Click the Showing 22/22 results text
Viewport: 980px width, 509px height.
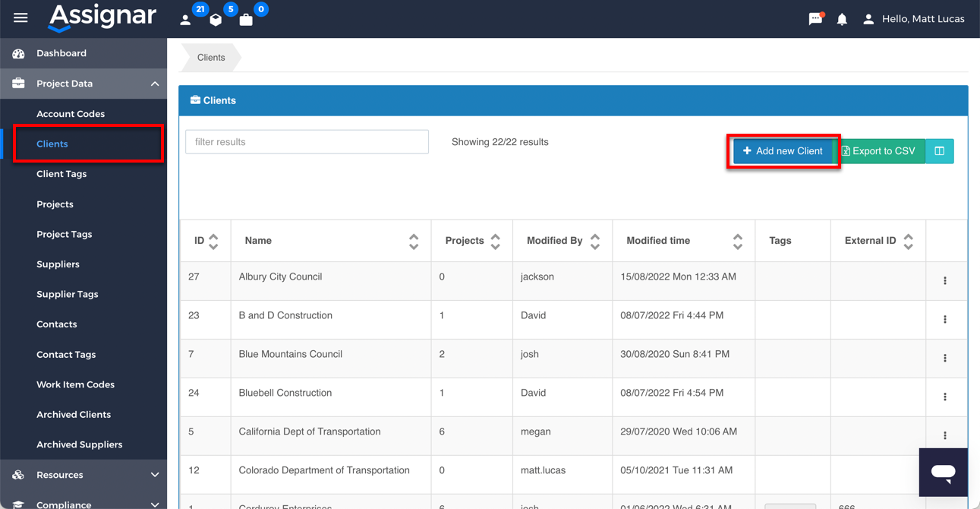499,142
